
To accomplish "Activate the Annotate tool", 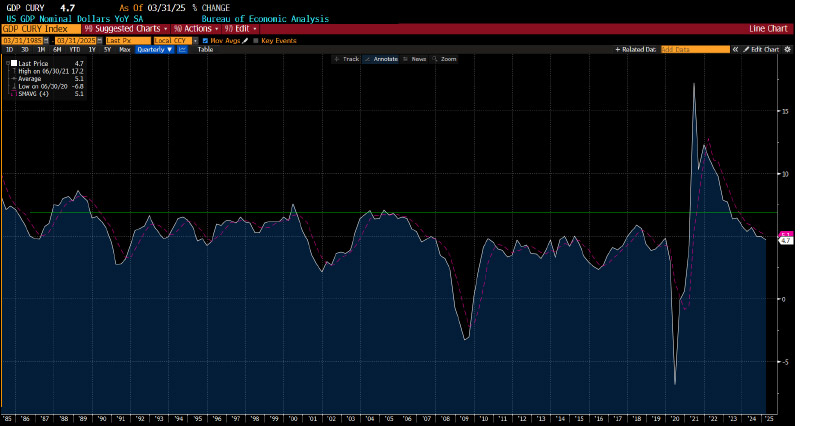I will pos(382,59).
